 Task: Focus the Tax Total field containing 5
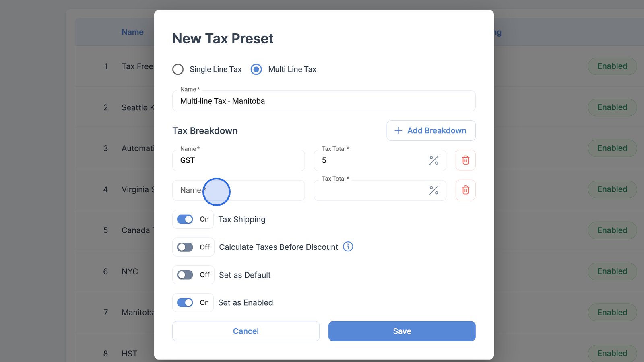click(372, 160)
